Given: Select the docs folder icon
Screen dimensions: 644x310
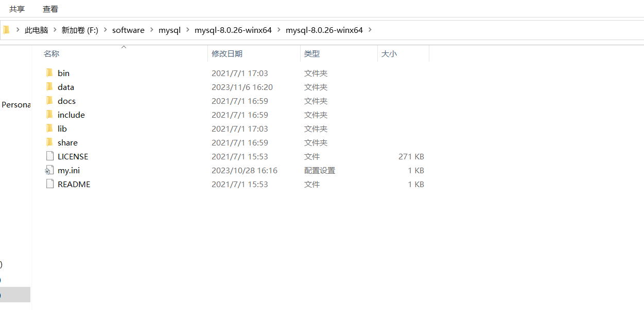Looking at the screenshot, I should click(x=49, y=101).
